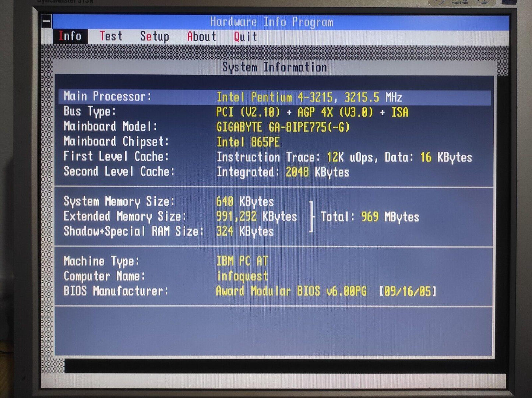Click the Hardware Info Program title bar

pos(272,22)
